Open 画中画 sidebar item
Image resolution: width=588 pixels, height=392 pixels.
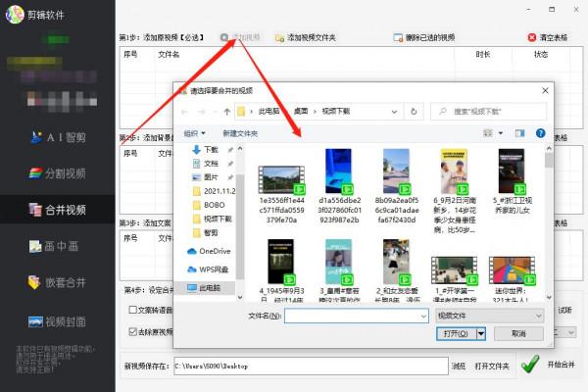click(54, 246)
